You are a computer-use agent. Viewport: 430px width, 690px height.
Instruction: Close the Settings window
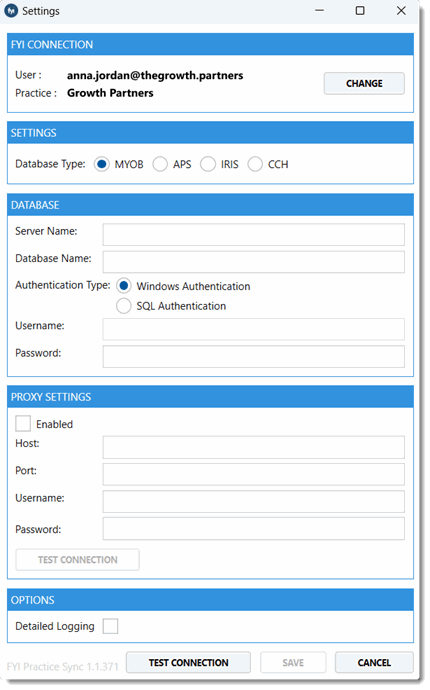tap(401, 11)
